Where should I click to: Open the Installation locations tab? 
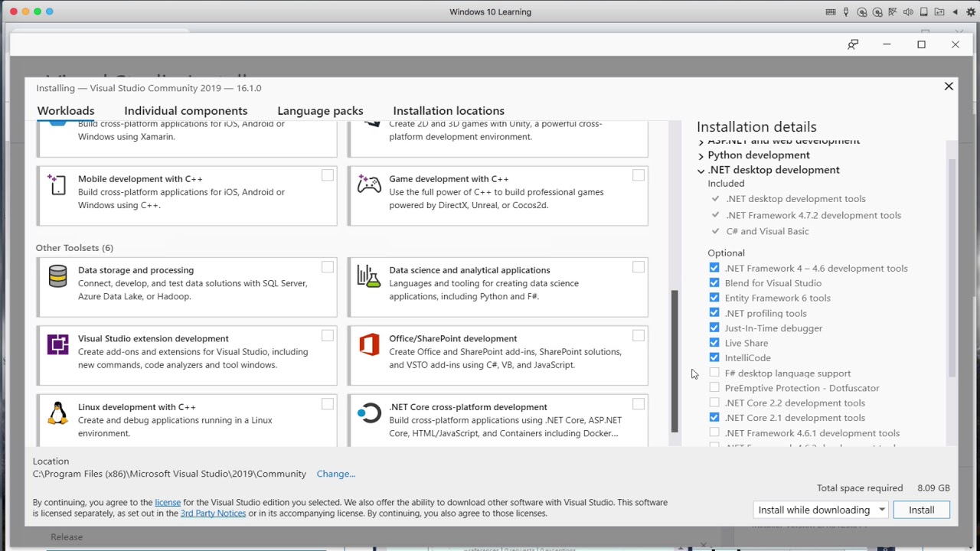click(449, 111)
